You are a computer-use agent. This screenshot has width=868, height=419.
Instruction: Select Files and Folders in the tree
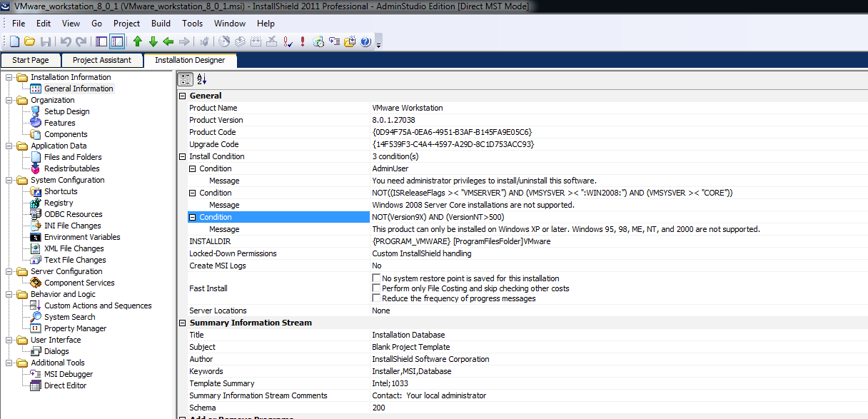click(x=73, y=157)
